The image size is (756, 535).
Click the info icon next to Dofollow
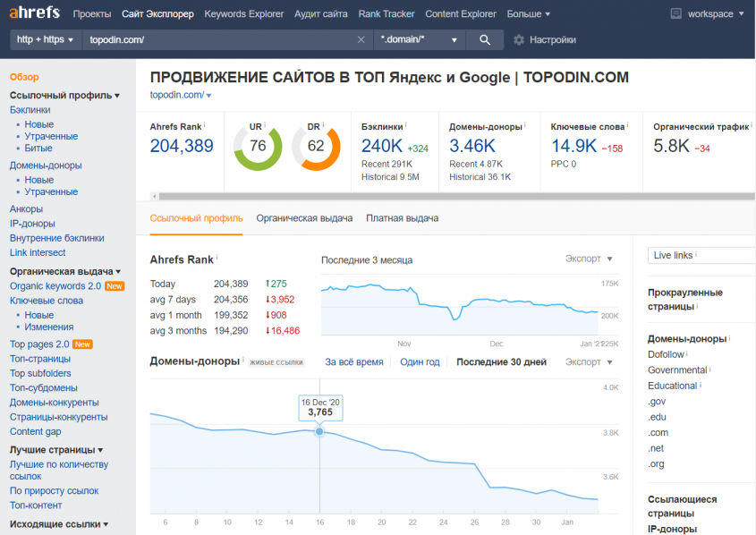(687, 354)
